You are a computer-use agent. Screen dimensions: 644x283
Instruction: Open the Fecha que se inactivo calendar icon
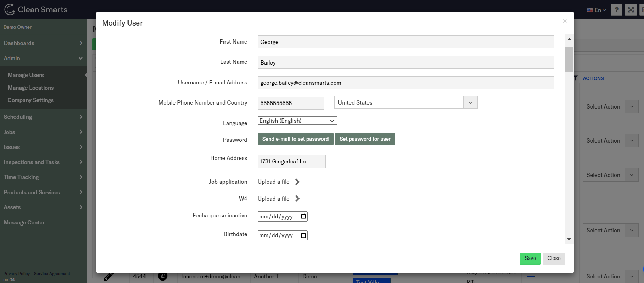[303, 216]
